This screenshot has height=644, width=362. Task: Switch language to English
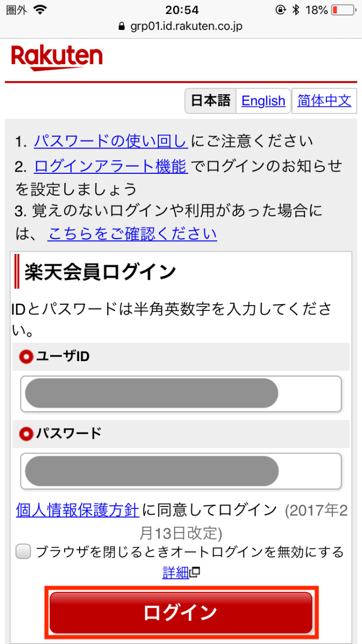(263, 100)
